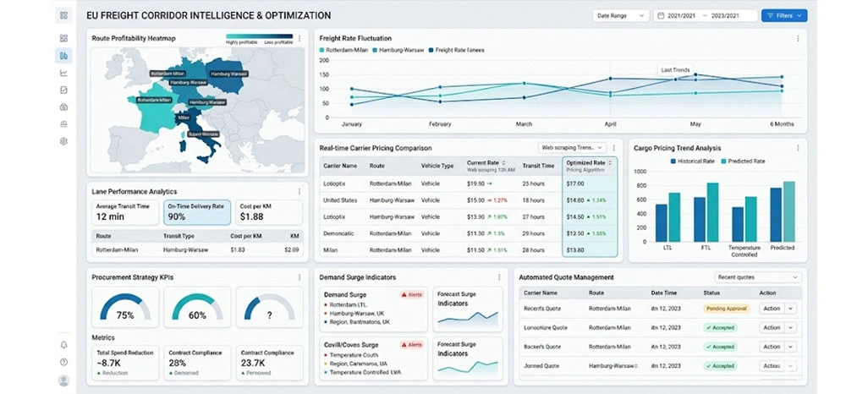This screenshot has width=868, height=394.
Task: Click the start date 2021/2021 field
Action: pyautogui.click(x=683, y=15)
